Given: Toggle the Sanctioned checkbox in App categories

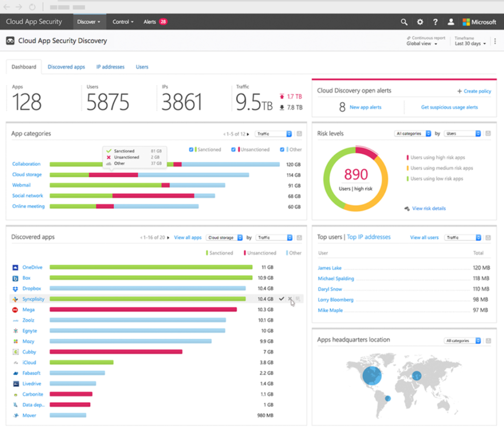Looking at the screenshot, I should point(191,150).
